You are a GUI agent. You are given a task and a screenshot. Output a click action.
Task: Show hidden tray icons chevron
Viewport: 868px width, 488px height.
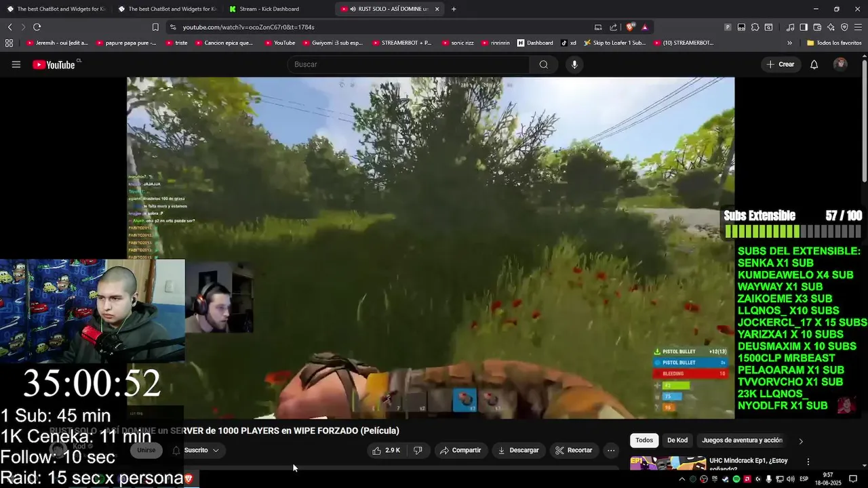click(682, 479)
